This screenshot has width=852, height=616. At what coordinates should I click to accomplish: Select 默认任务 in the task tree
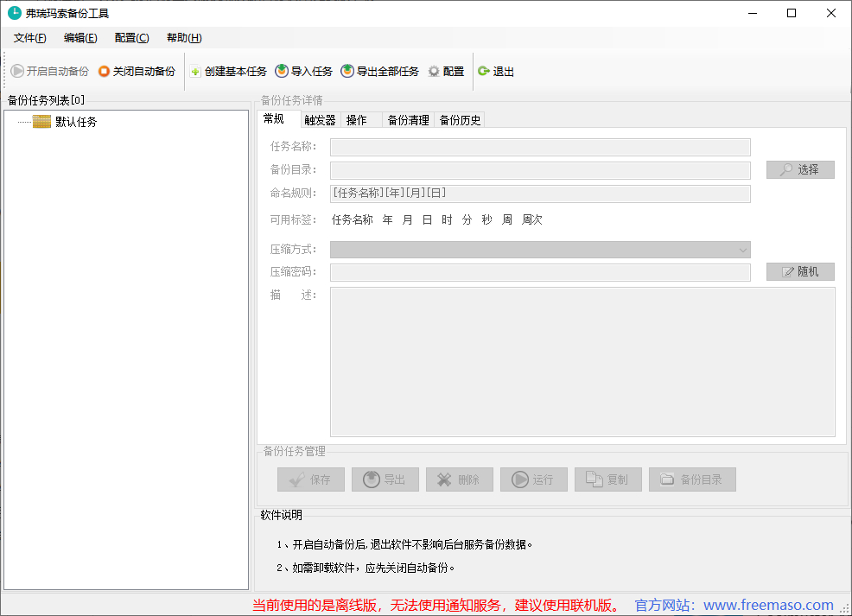point(76,122)
